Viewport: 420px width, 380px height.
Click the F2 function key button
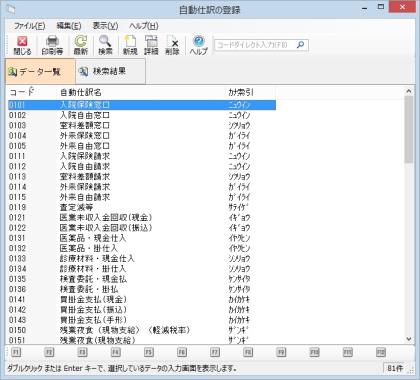point(49,352)
